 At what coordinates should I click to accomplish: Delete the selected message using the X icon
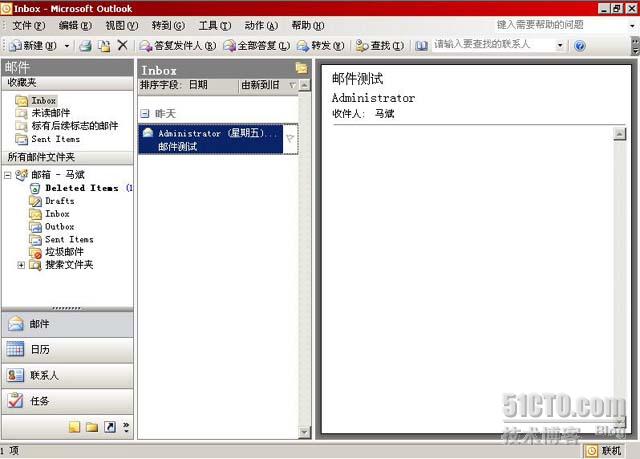[122, 46]
